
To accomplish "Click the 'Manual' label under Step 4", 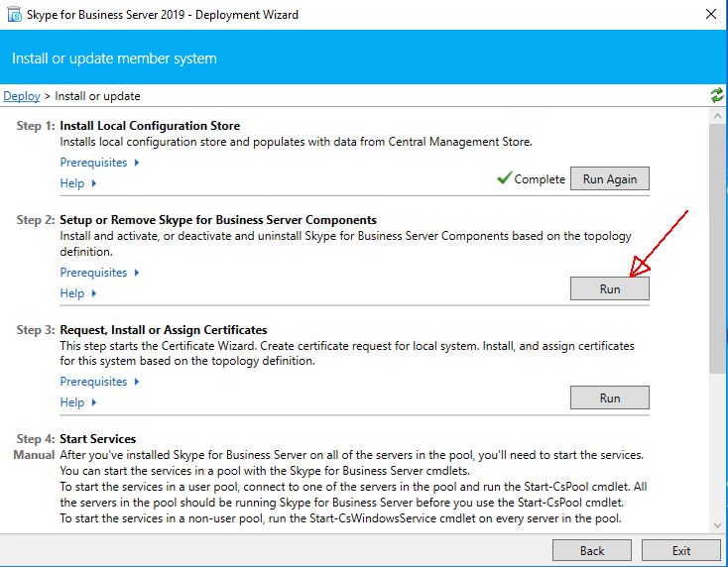I will (34, 455).
